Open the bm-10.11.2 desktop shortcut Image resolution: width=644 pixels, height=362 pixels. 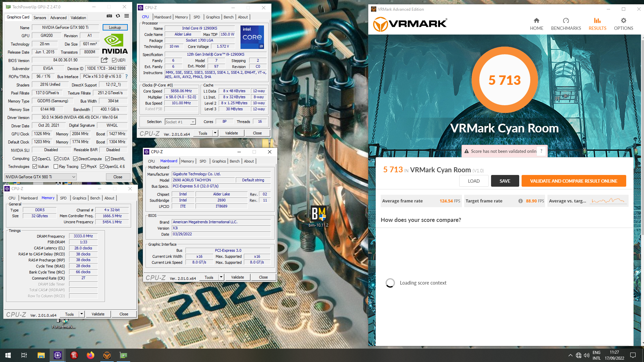tap(318, 217)
